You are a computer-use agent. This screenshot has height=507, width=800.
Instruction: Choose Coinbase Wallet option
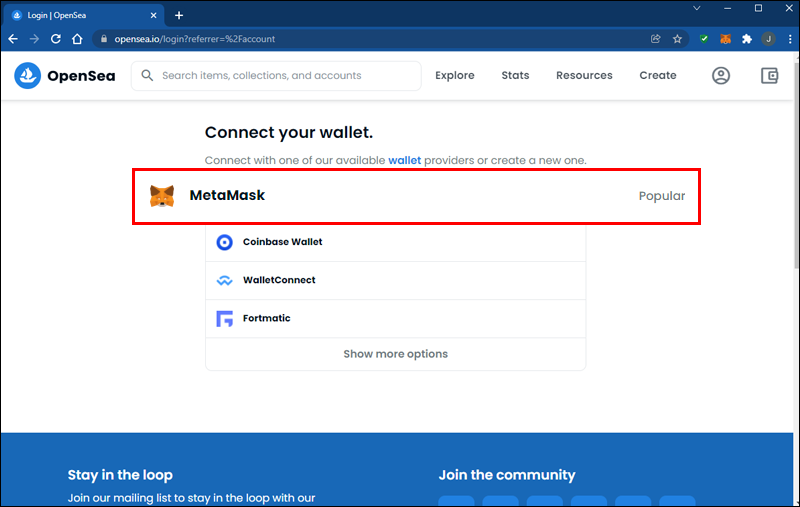click(395, 242)
